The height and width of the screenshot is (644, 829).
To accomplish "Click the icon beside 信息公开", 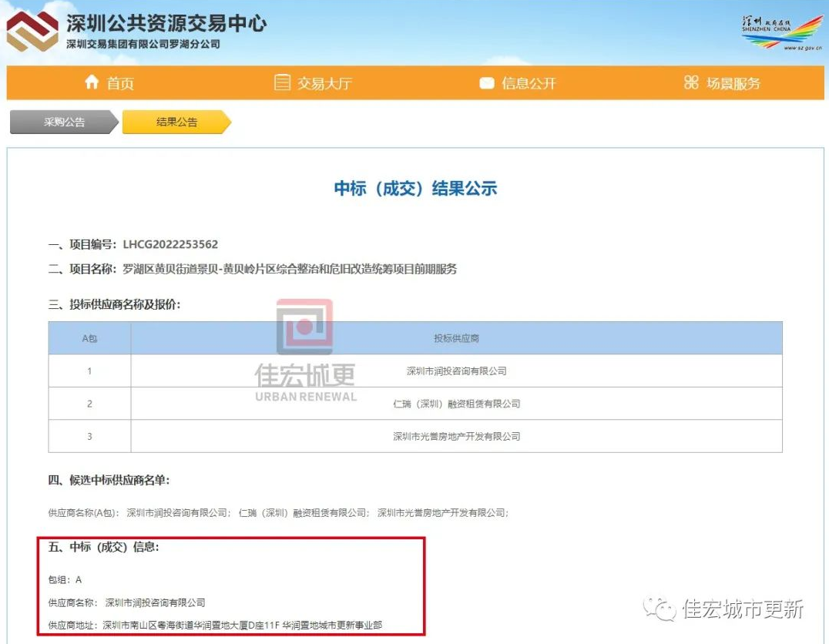I will coord(486,83).
